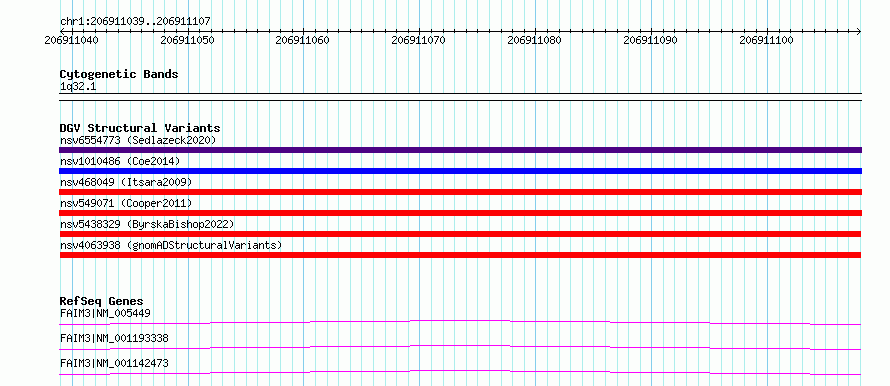Open variant nsv549071 (Cooper2011) label

pos(126,203)
